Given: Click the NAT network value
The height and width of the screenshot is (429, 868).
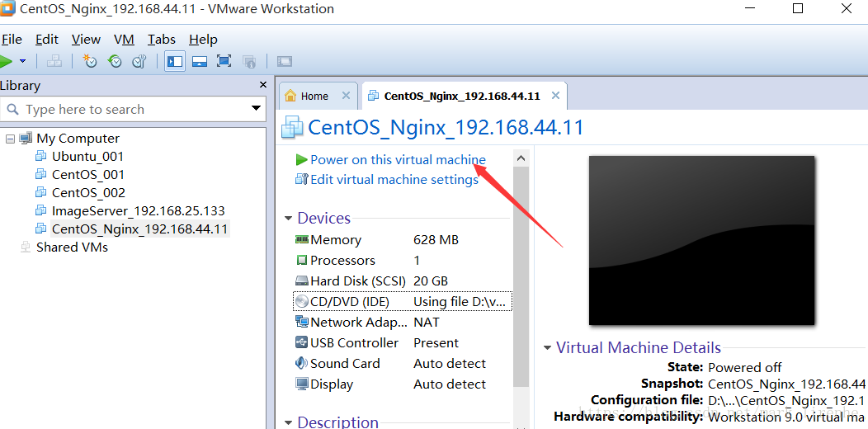Looking at the screenshot, I should (427, 323).
